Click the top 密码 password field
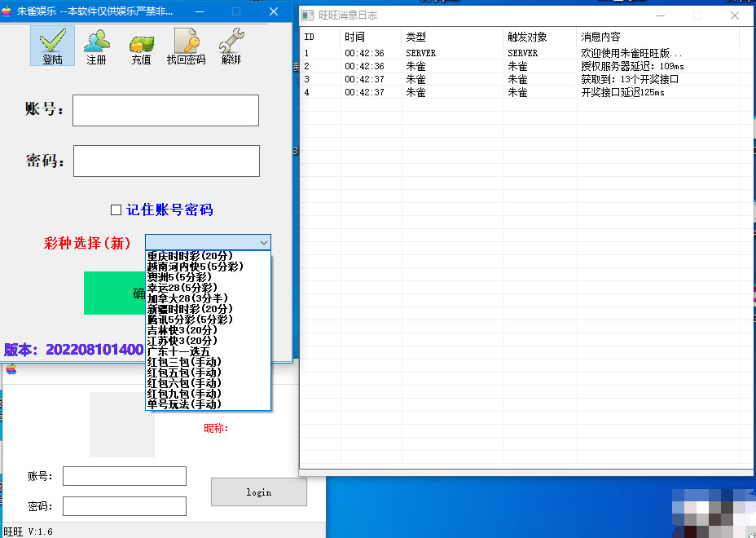Viewport: 756px width, 538px height. coord(166,161)
